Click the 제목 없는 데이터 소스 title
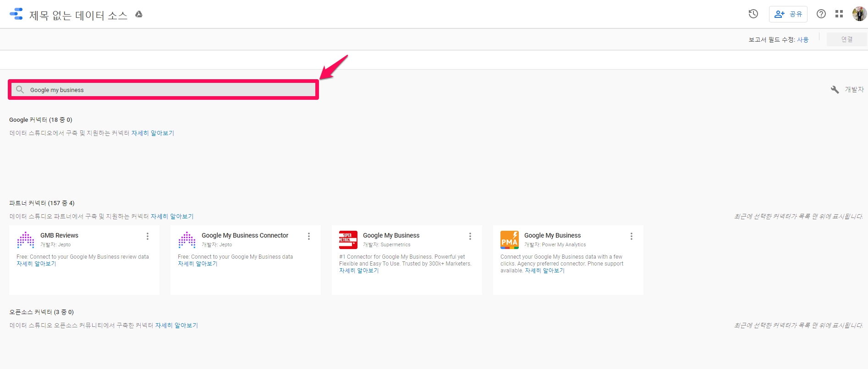The image size is (868, 369). pyautogui.click(x=78, y=15)
